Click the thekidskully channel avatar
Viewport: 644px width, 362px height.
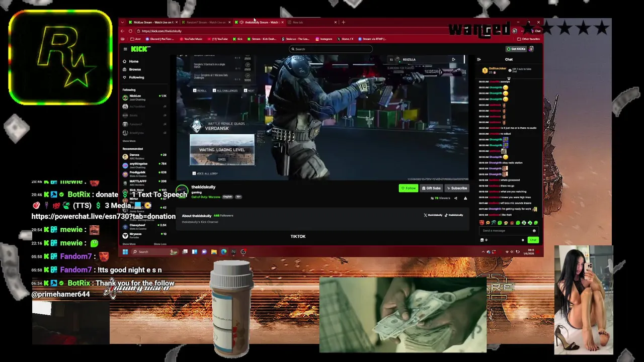182,192
